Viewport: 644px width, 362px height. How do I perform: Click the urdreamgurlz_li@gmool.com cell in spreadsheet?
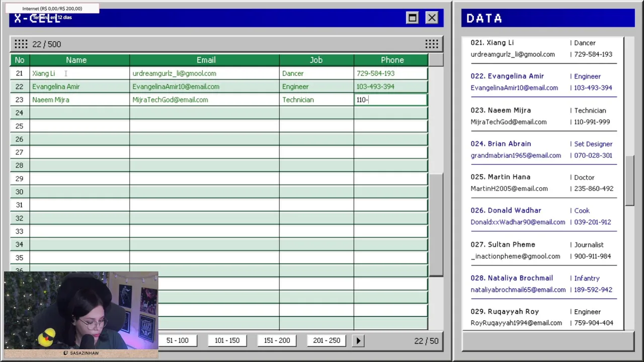[204, 73]
